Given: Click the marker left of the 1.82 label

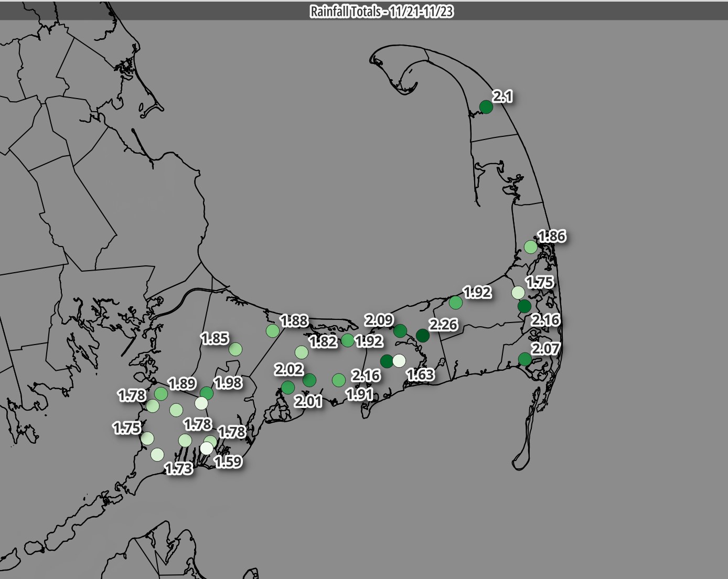Looking at the screenshot, I should (302, 352).
